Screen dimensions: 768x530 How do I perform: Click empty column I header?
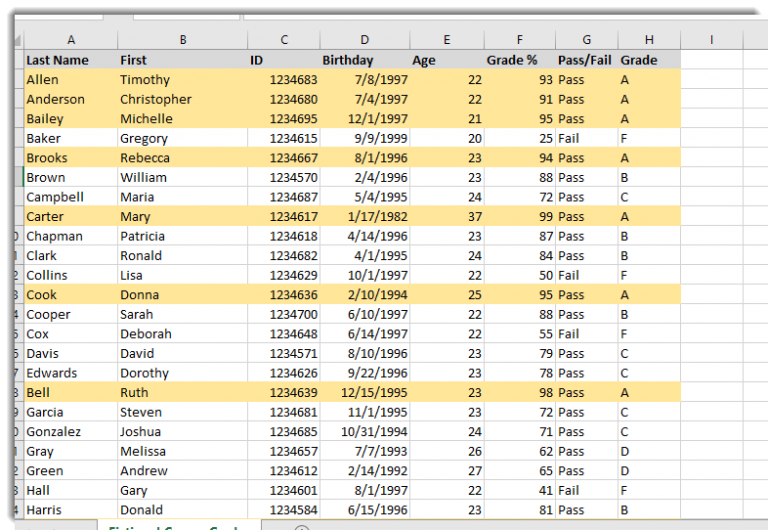tap(710, 39)
